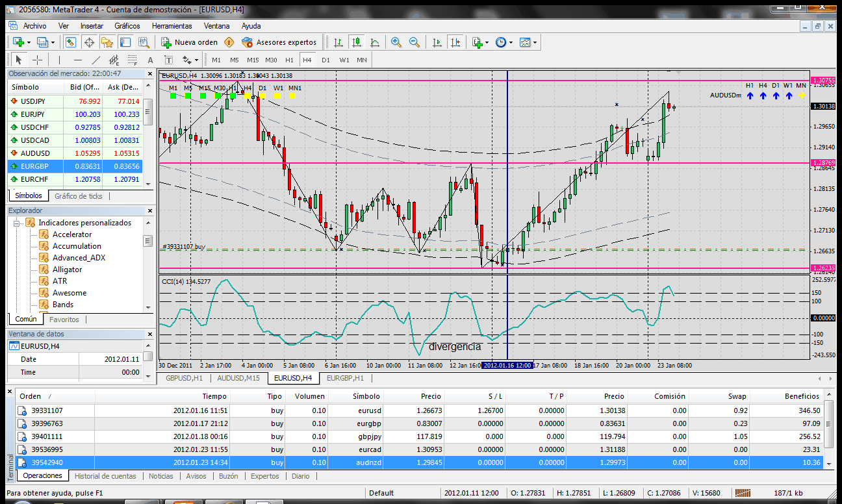Open the Insertar menu
The image size is (842, 504).
click(x=92, y=26)
